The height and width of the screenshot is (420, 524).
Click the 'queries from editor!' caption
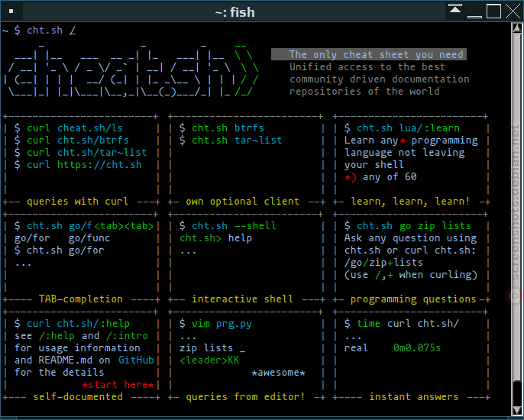click(x=245, y=397)
